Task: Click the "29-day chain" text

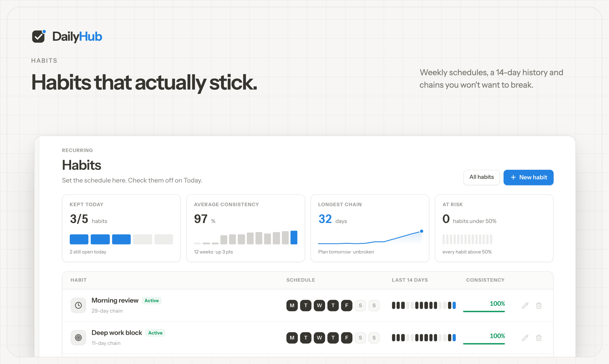Action: (x=107, y=311)
